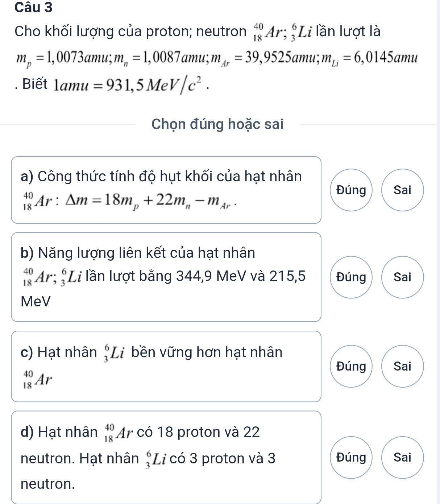The width and height of the screenshot is (440, 504).
Task: Click statement b) text about năng lượng liên kết
Action: click(163, 277)
